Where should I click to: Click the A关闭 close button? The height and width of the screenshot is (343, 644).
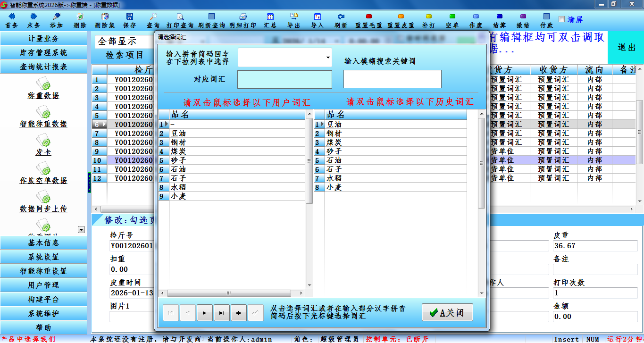(447, 313)
